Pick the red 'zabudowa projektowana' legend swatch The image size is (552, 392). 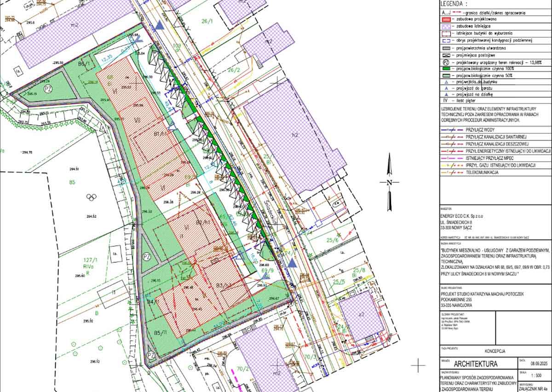point(445,20)
